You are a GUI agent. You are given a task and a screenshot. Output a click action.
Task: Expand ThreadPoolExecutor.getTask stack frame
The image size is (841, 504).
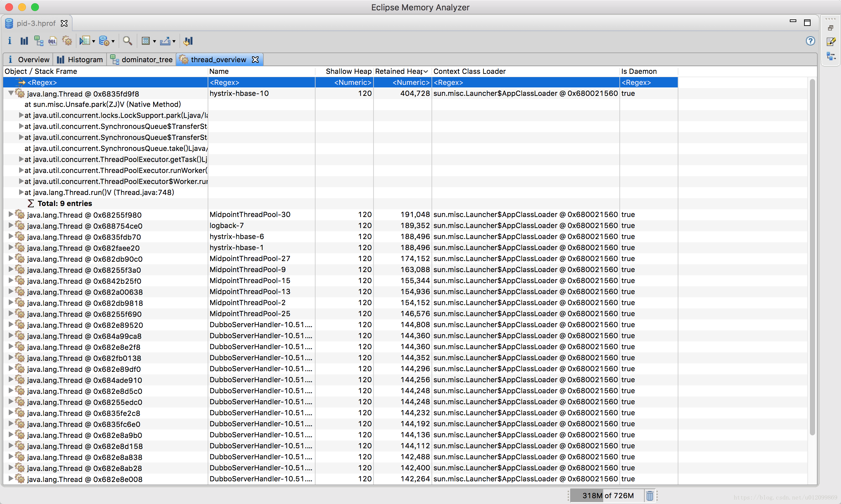pyautogui.click(x=21, y=159)
